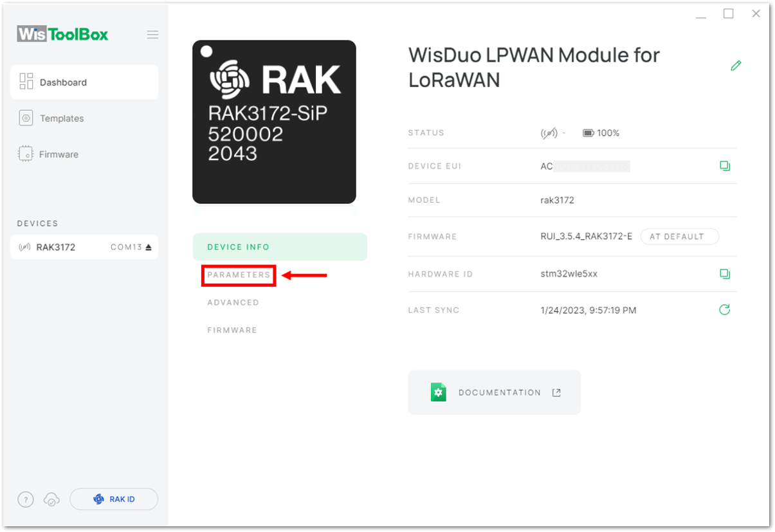This screenshot has height=532, width=775.
Task: Click the cloud sync status icon
Action: tap(52, 499)
